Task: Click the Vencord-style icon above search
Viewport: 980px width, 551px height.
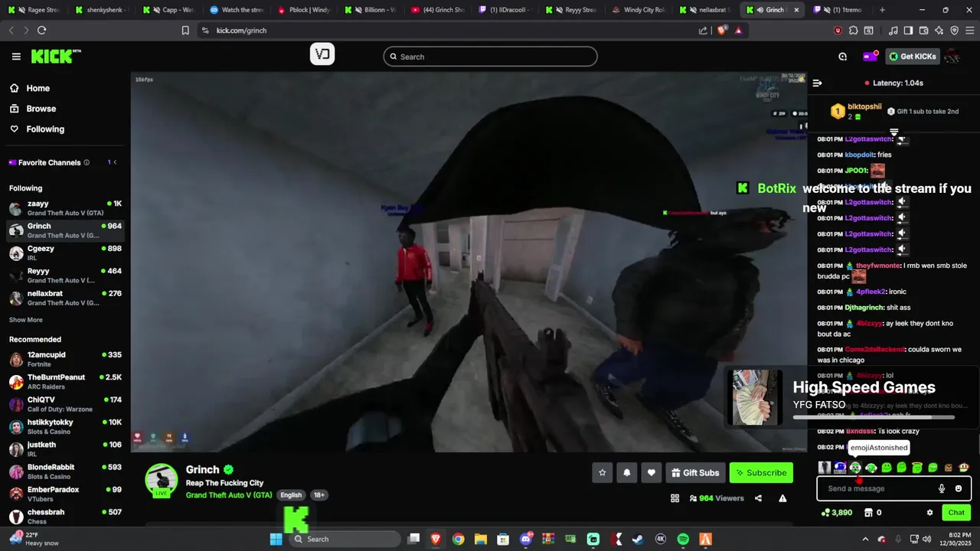Action: pyautogui.click(x=322, y=54)
